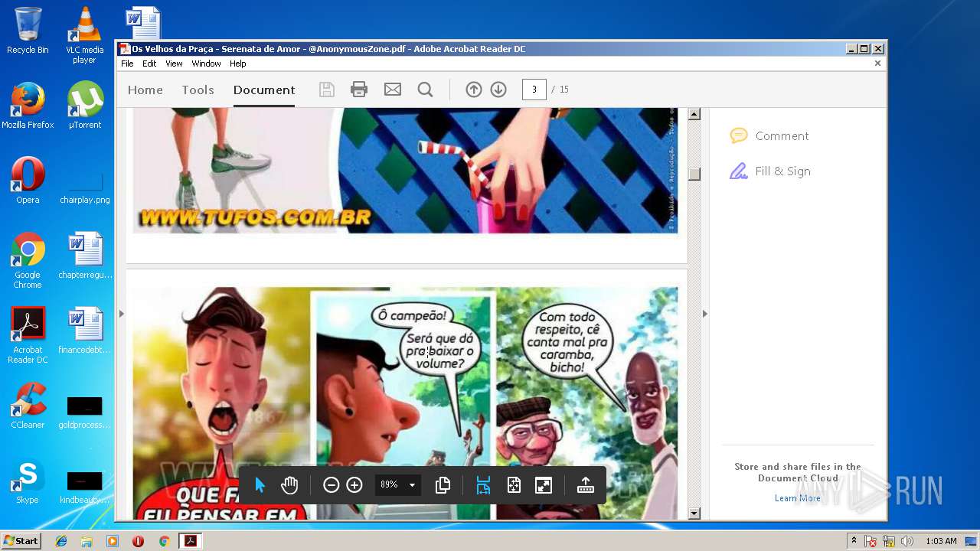Select the page number field
980x551 pixels.
pyautogui.click(x=534, y=90)
